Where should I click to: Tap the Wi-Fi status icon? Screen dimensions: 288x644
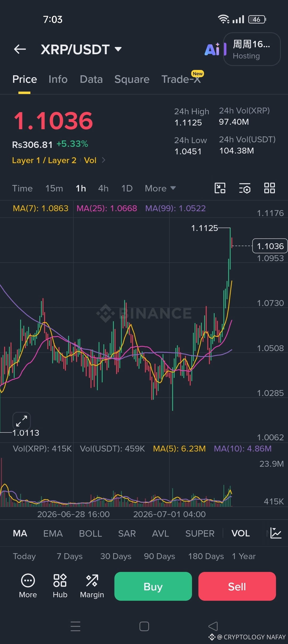tap(223, 19)
